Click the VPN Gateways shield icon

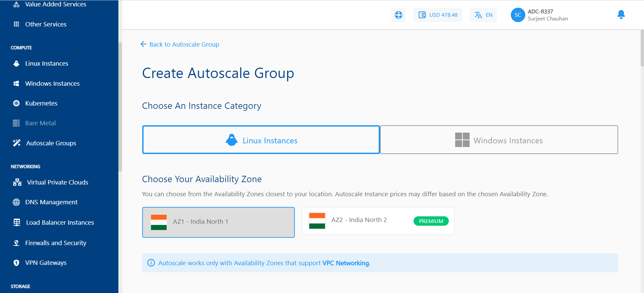16,263
